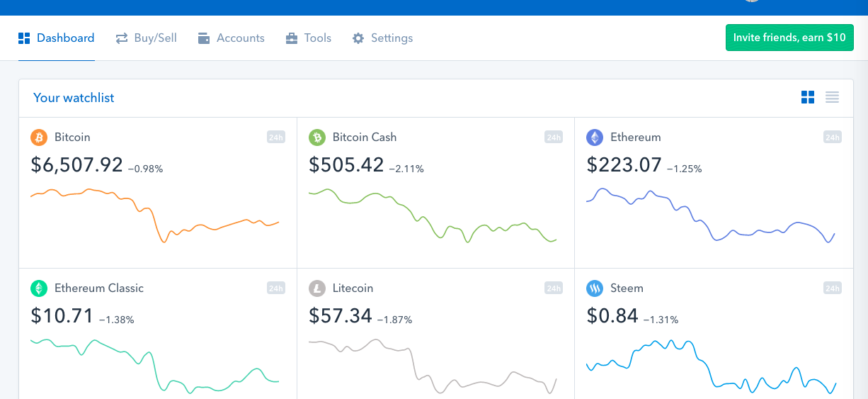
Task: Click the orange Bitcoin coin icon
Action: [39, 137]
